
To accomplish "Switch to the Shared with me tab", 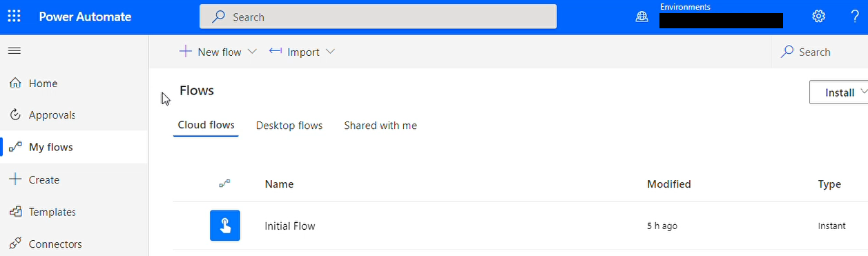I will click(x=380, y=126).
